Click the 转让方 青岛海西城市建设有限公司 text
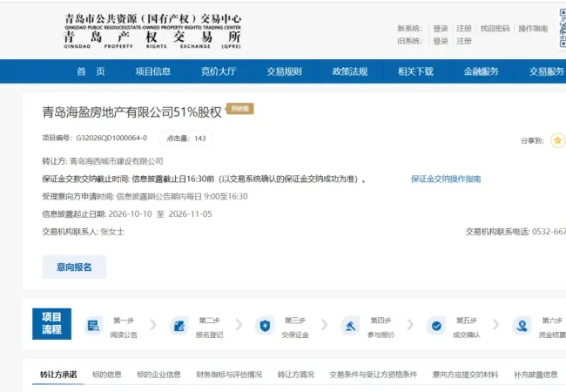 (x=103, y=161)
